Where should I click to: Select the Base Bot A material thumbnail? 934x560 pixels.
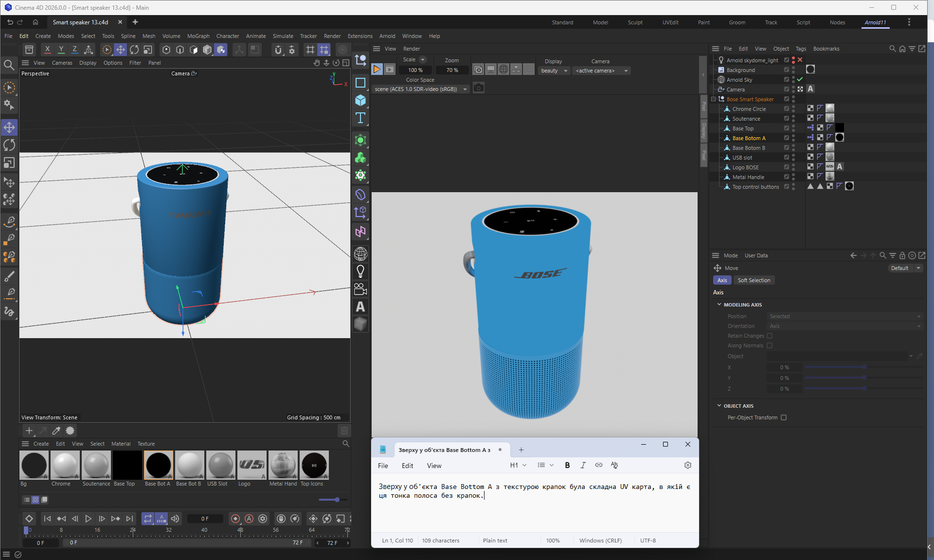(x=158, y=465)
